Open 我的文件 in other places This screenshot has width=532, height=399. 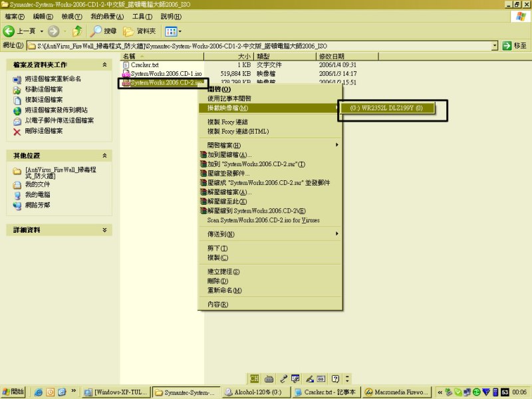tap(37, 184)
